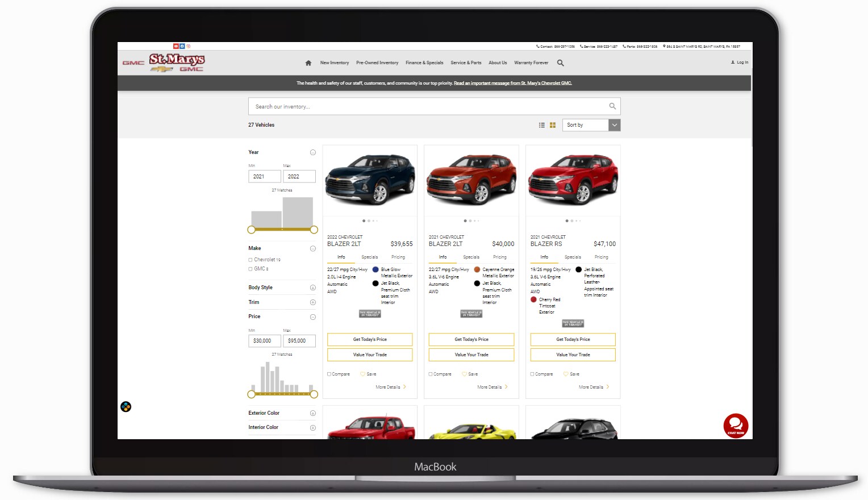Save the $40,000 Blazer 2LT with heart
The height and width of the screenshot is (500, 868).
coord(464,374)
